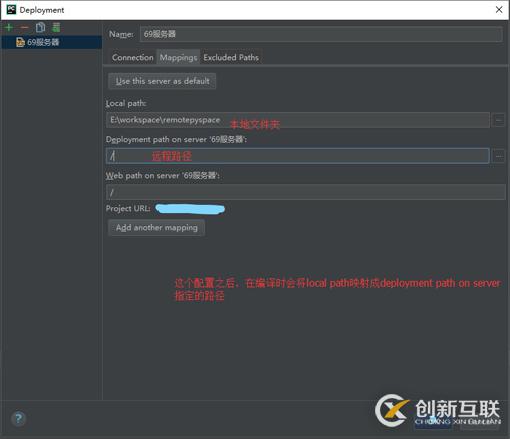This screenshot has height=439, width=510.
Task: Open help via the question mark icon
Action: [x=18, y=418]
